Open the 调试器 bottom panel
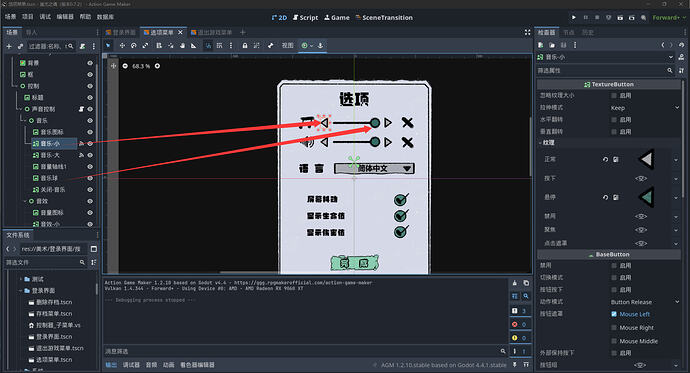This screenshot has width=690, height=373. point(131,365)
